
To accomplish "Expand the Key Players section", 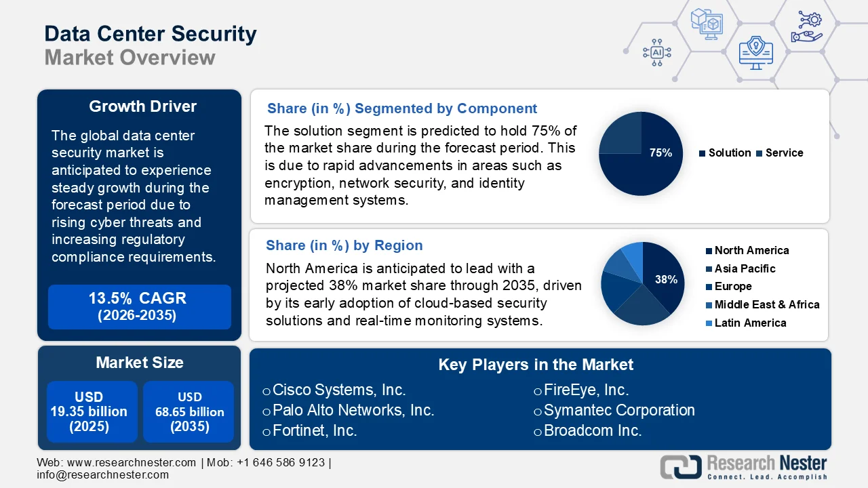I will [x=536, y=365].
